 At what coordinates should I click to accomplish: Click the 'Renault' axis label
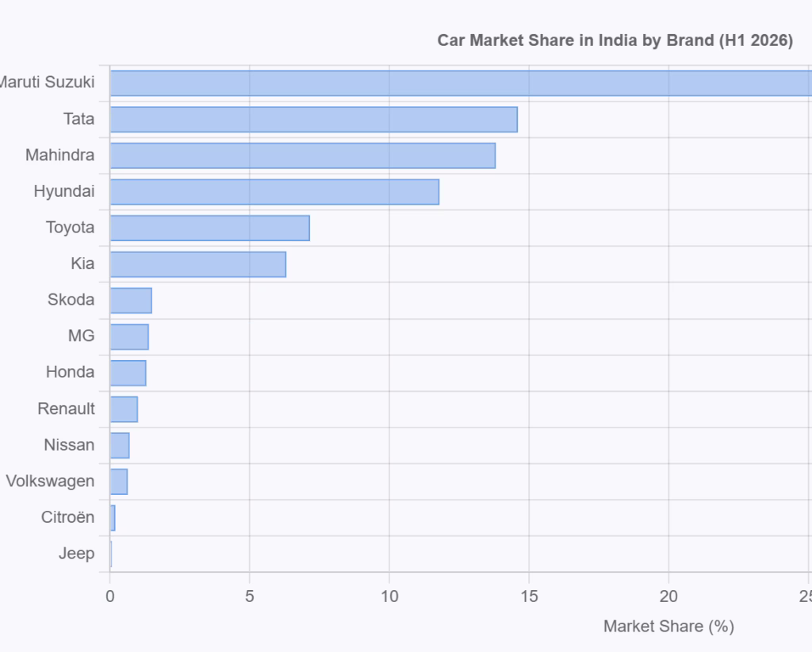click(x=67, y=409)
